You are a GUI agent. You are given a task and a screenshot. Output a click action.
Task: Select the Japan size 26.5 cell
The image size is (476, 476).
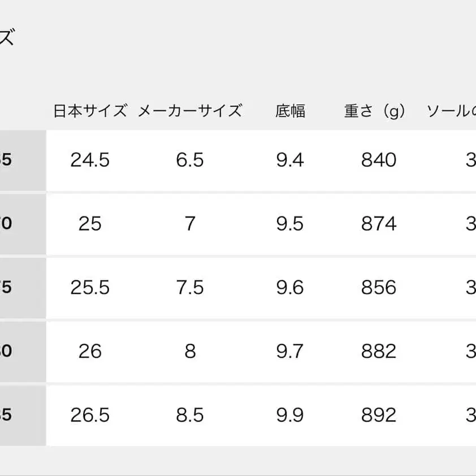[90, 415]
